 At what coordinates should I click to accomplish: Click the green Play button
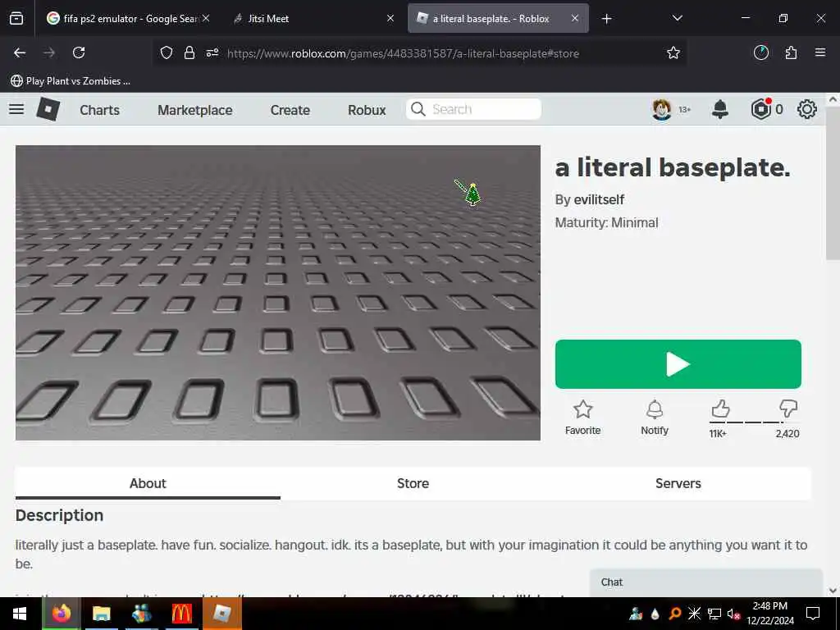(678, 364)
